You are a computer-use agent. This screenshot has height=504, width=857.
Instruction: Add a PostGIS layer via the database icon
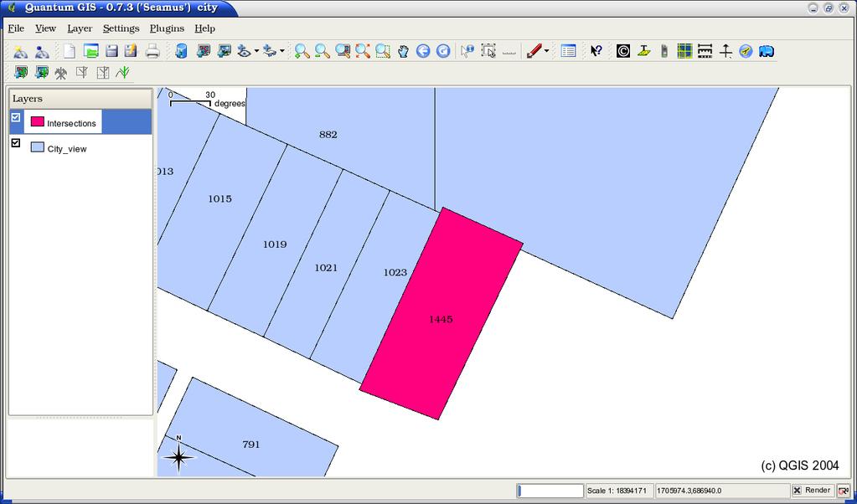(x=182, y=51)
